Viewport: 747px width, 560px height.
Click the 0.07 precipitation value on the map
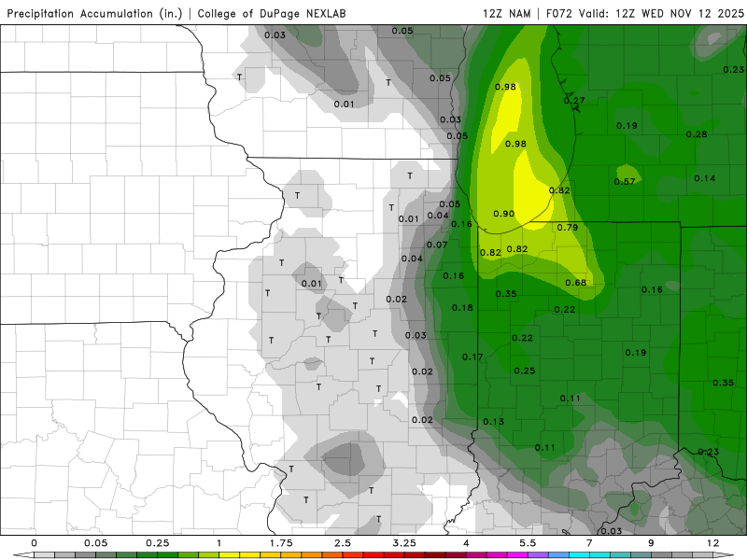coord(437,245)
